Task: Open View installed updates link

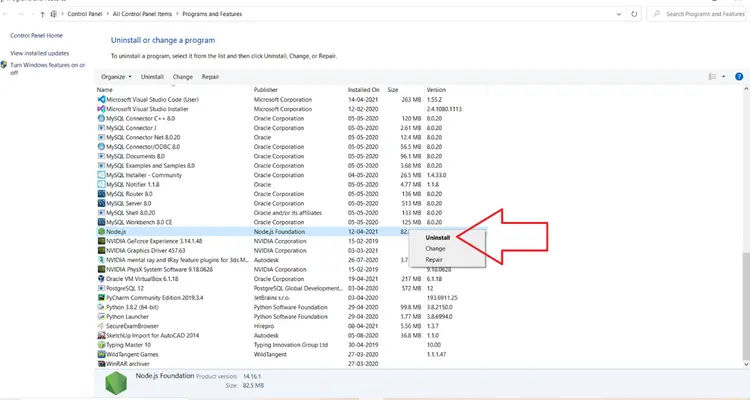Action: [40, 53]
